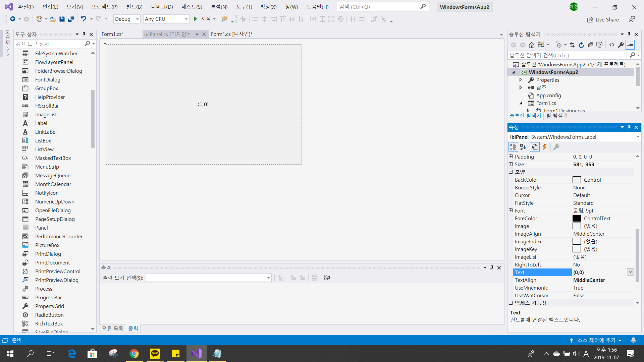Toggle word wrap in Output panel
The width and height of the screenshot is (644, 362).
click(327, 278)
